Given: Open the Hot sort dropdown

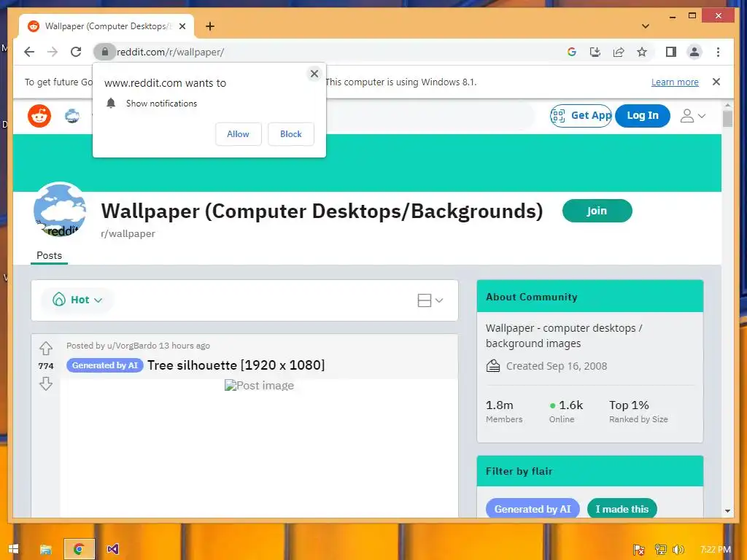Looking at the screenshot, I should pos(77,300).
